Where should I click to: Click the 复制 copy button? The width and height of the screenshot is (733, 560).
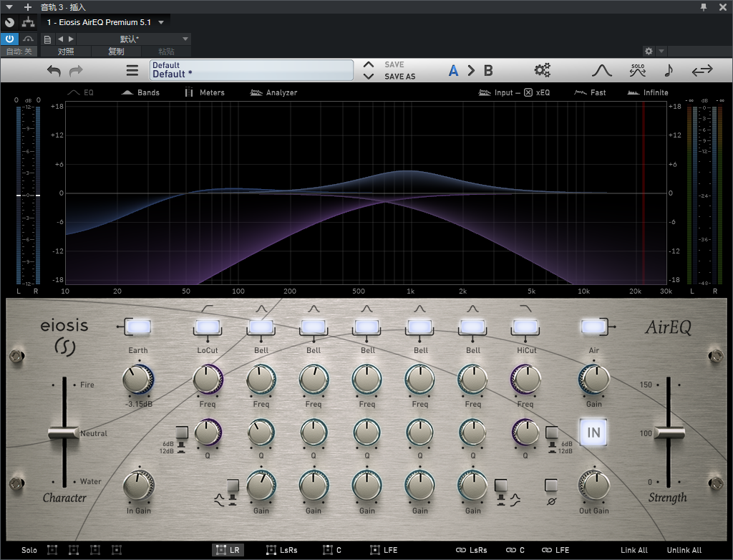click(x=117, y=52)
